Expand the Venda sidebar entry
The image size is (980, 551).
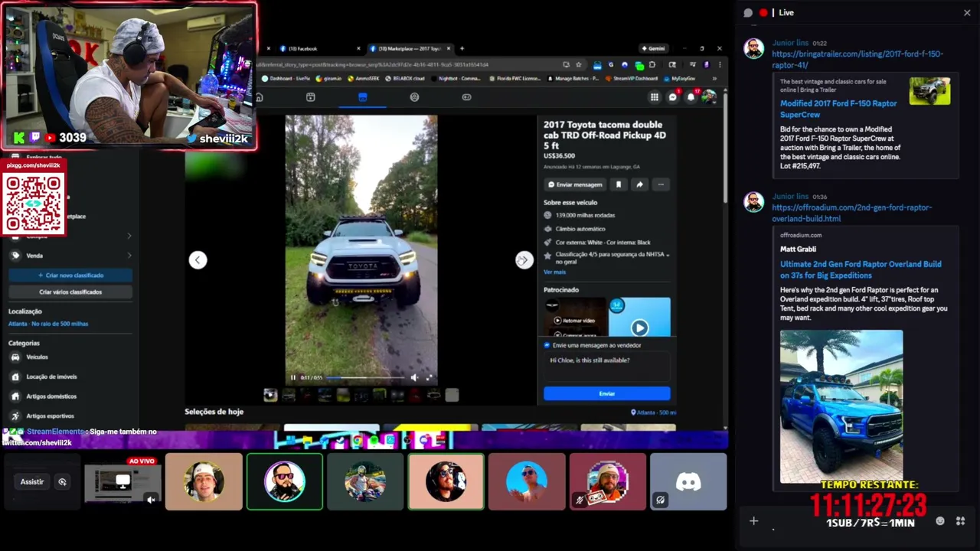70,256
